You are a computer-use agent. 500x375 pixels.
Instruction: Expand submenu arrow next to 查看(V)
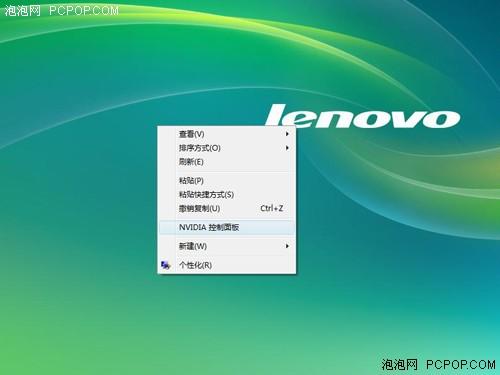[287, 134]
